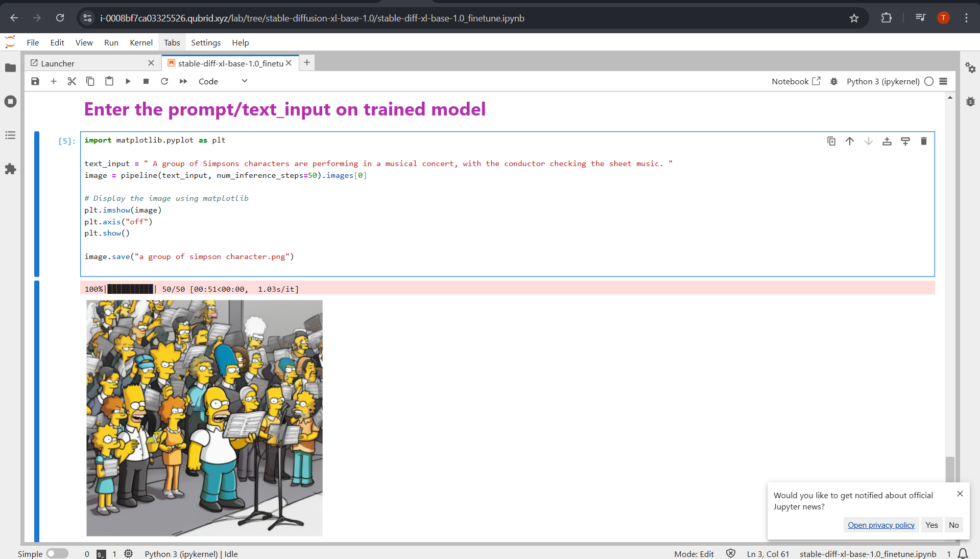Open running terminals and kernels panel
Image resolution: width=980 pixels, height=559 pixels.
coord(10,102)
